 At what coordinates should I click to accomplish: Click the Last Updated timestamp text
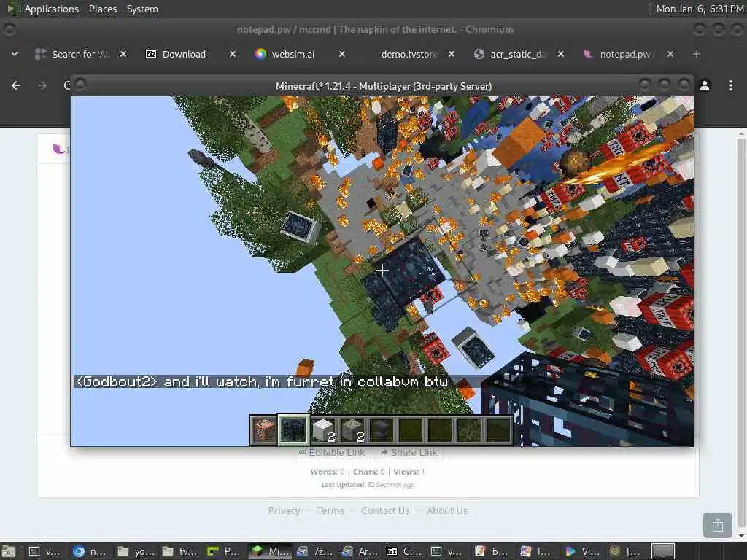[368, 485]
